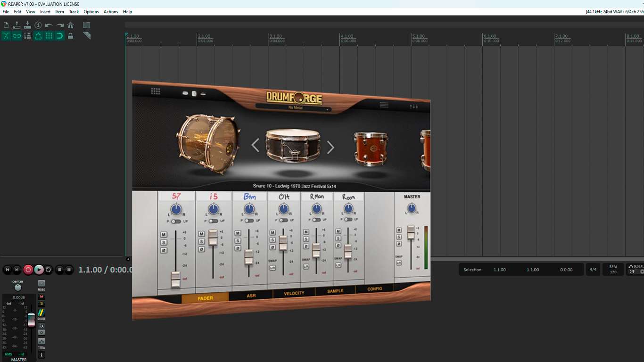Image resolution: width=644 pixels, height=362 pixels.
Task: Click the New Project toolbar icon
Action: (x=6, y=25)
